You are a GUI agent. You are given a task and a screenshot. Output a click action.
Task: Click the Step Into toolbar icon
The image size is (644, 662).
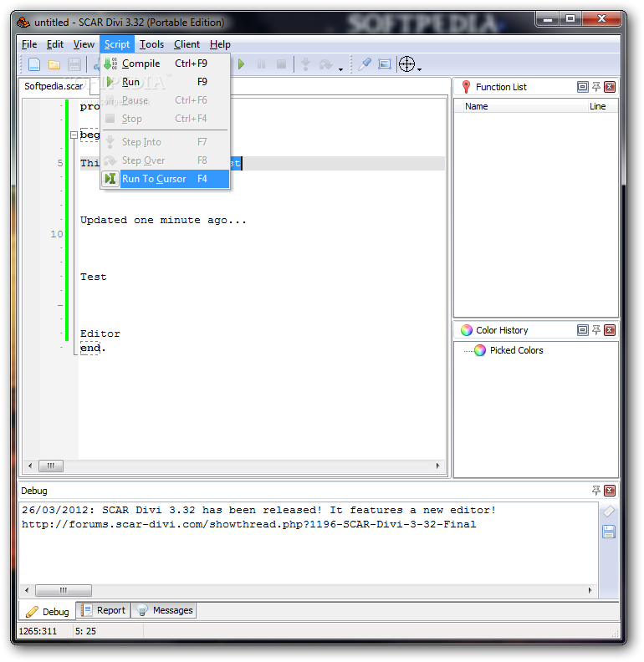tap(305, 64)
